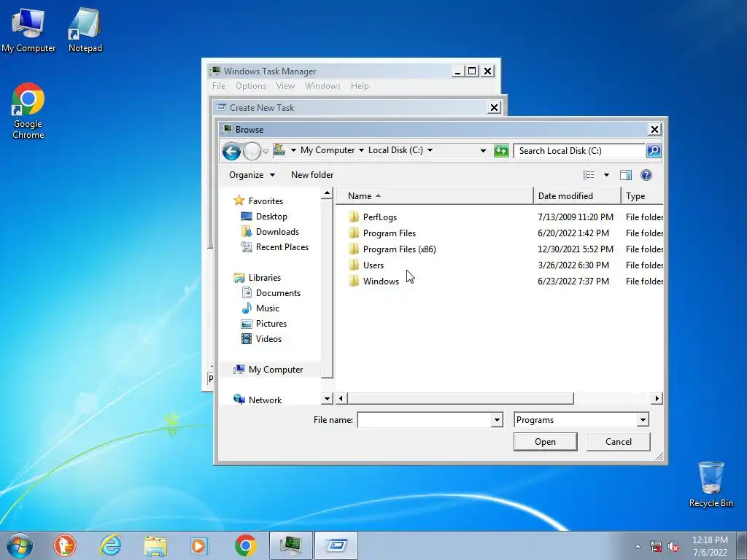Open Recycle Bin on the desktop
This screenshot has height=560, width=747.
coord(711,484)
